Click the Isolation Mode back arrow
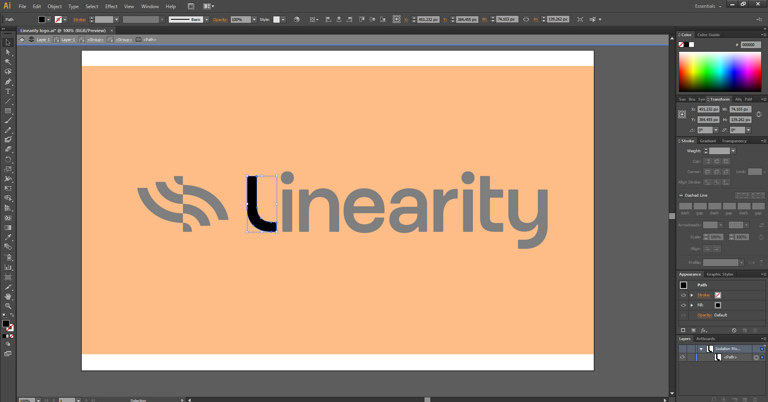This screenshot has width=768, height=402. (22, 40)
